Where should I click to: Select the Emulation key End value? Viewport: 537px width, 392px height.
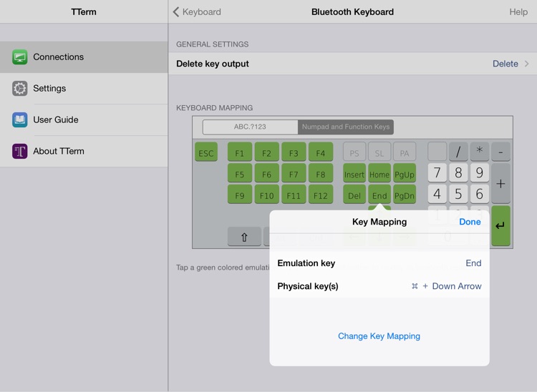coord(473,263)
